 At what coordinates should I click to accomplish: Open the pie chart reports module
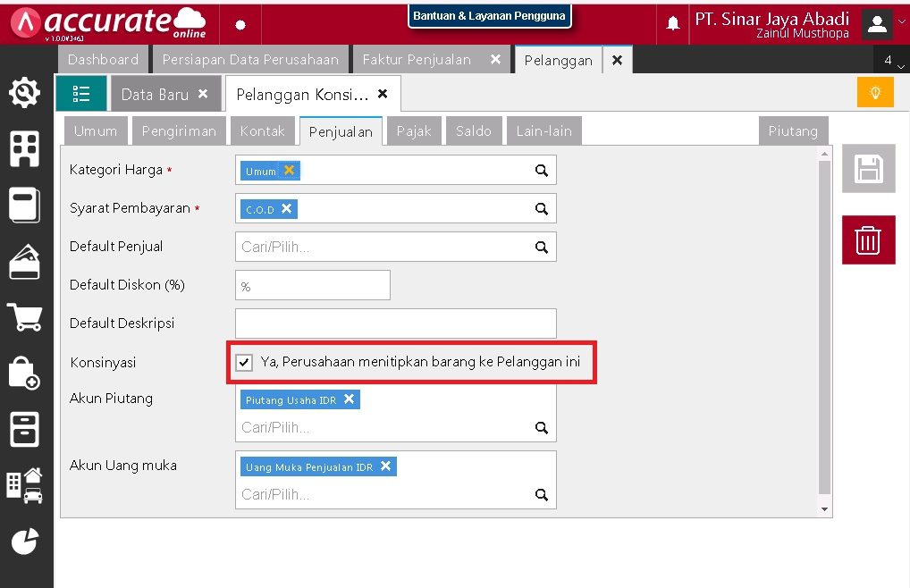(x=25, y=541)
